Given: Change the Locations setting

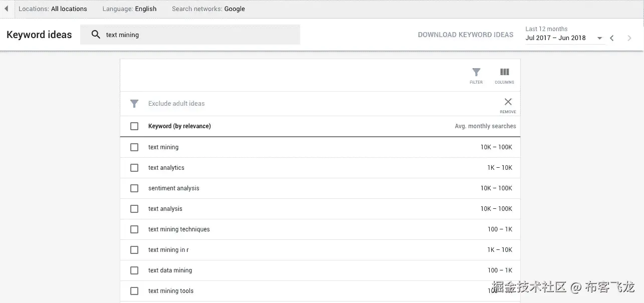Looking at the screenshot, I should tap(53, 9).
